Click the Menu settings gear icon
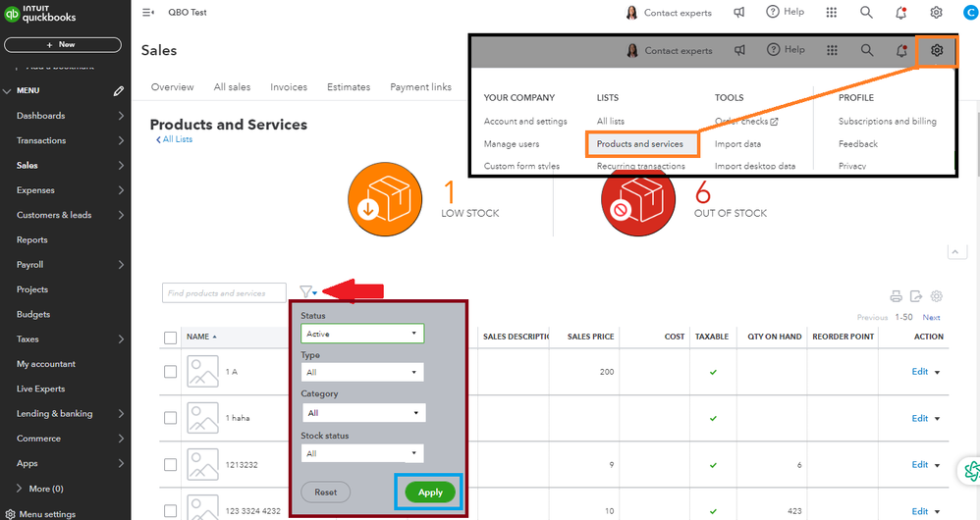This screenshot has width=980, height=520. tap(10, 514)
